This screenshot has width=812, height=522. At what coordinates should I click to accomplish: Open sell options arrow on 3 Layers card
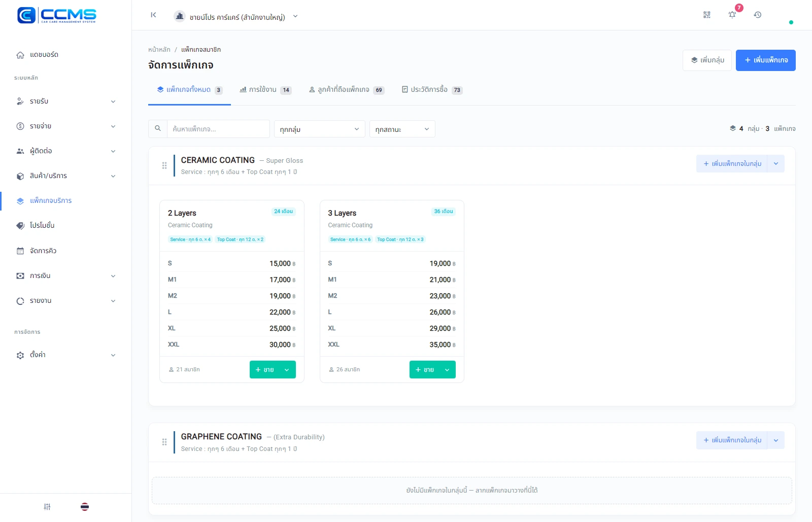tap(447, 370)
